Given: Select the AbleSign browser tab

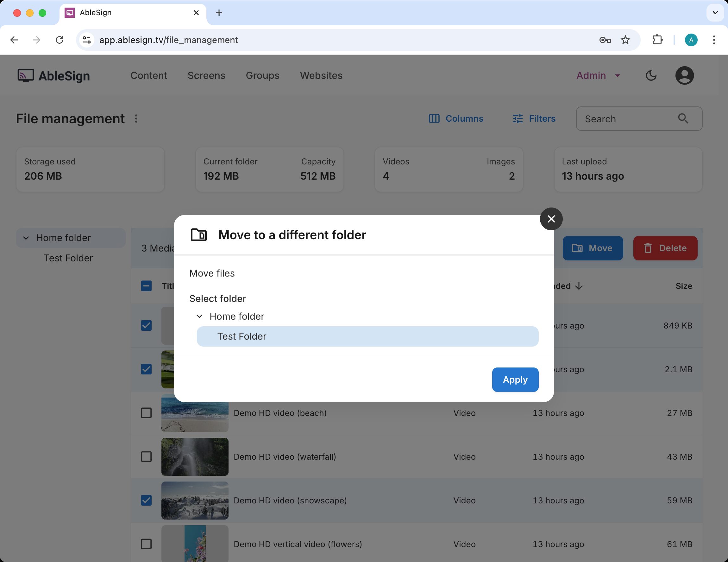Looking at the screenshot, I should (x=133, y=13).
